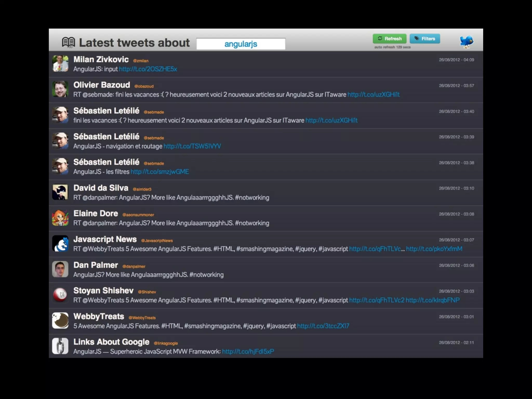
Task: Click the Links About Google chain avatar
Action: (60, 346)
